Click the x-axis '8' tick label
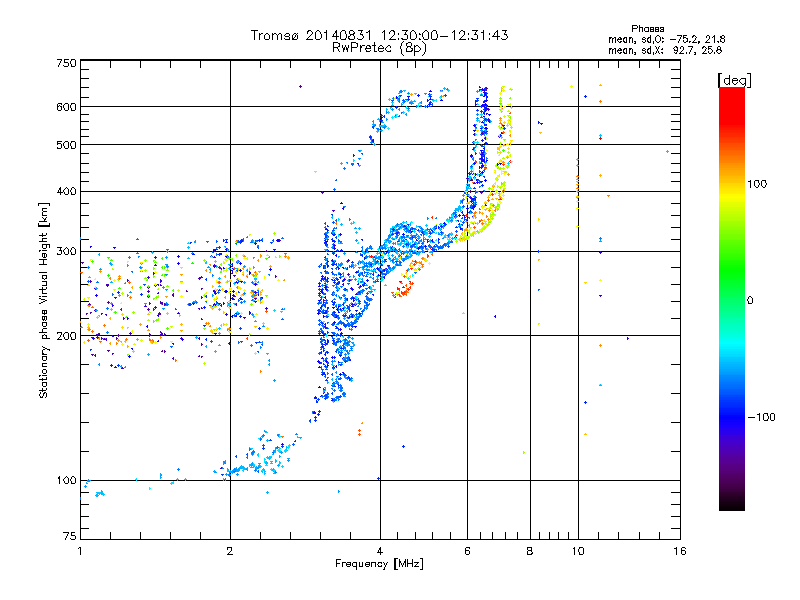 point(530,551)
